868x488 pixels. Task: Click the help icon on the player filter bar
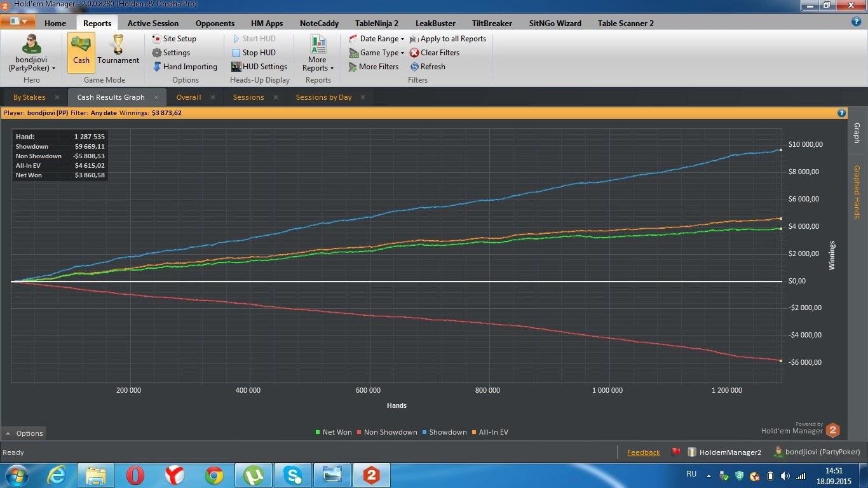click(842, 113)
